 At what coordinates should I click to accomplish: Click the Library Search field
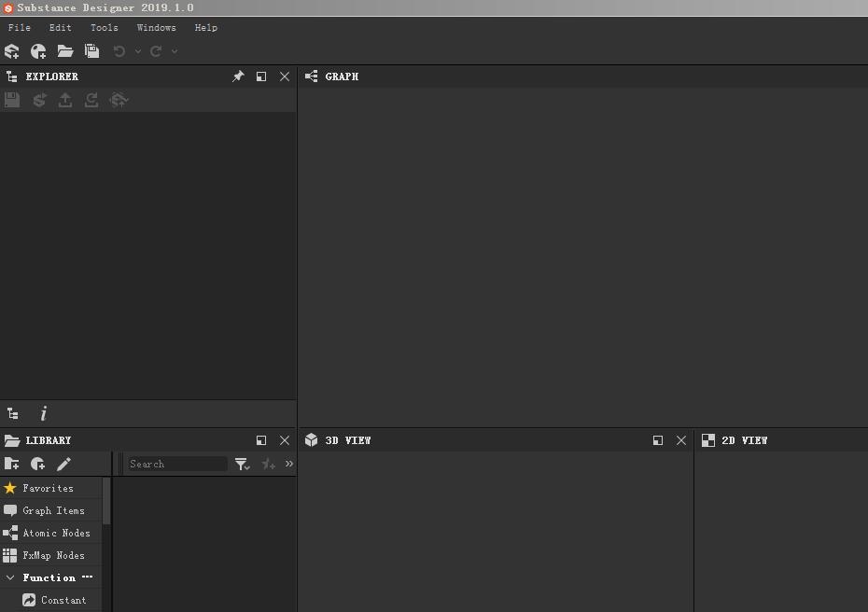pyautogui.click(x=176, y=464)
